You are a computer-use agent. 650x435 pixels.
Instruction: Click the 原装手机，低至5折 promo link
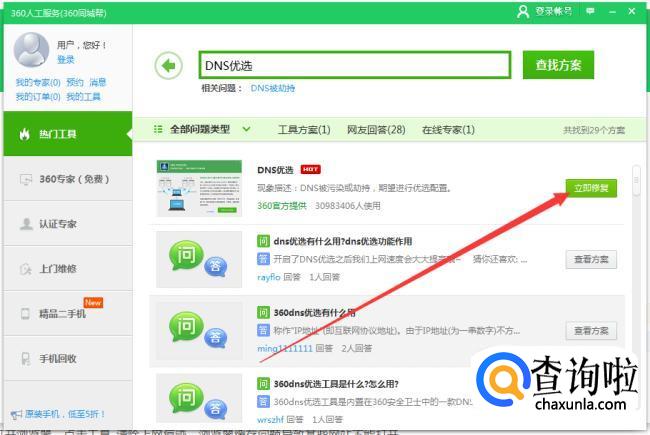(x=64, y=414)
